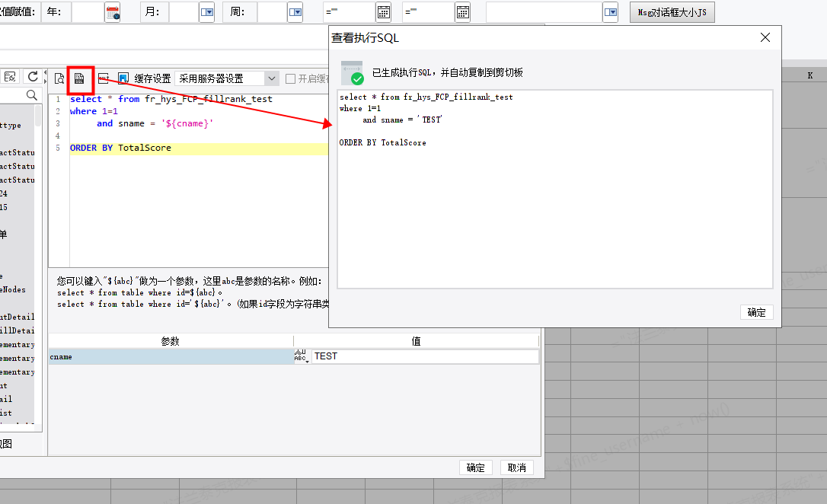Screen dimensions: 827x504
Task: Click the left panel collapse arrows
Action: (46, 77)
